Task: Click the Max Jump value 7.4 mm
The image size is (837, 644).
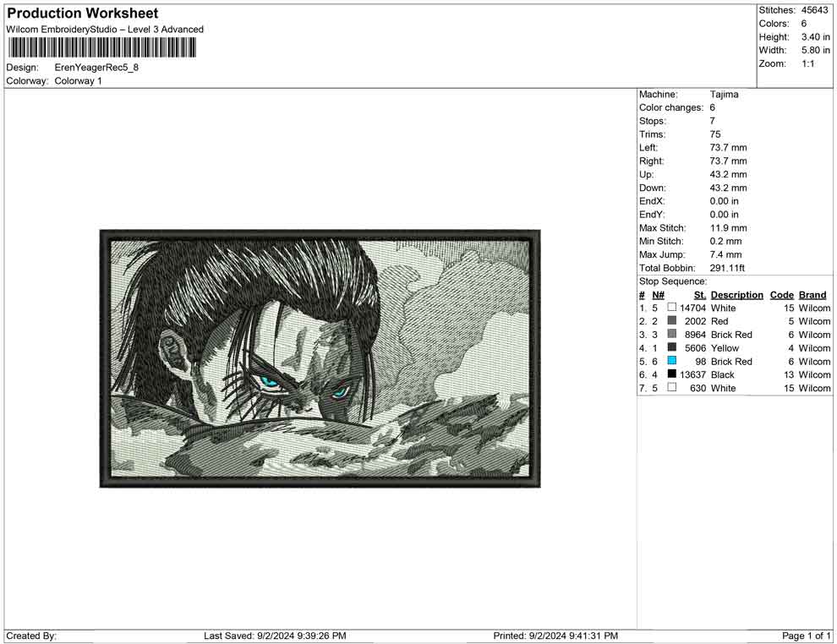Action: pyautogui.click(x=726, y=254)
